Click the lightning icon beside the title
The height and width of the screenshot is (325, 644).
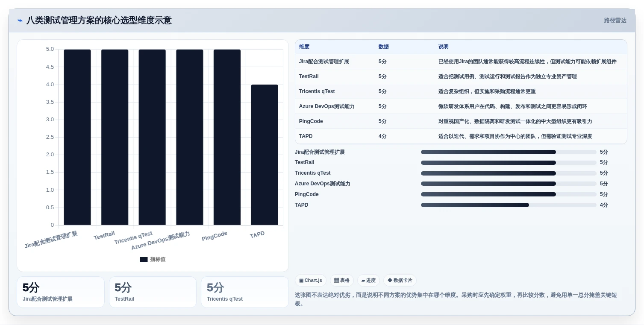tap(20, 20)
